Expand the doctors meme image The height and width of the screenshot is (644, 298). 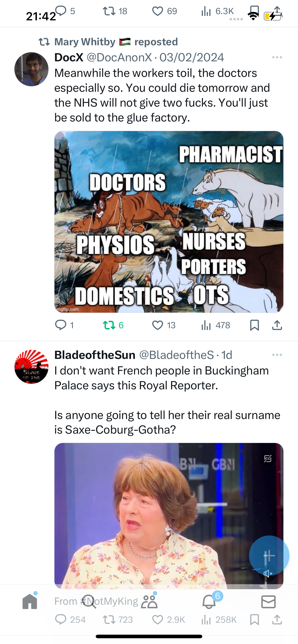coord(169,222)
